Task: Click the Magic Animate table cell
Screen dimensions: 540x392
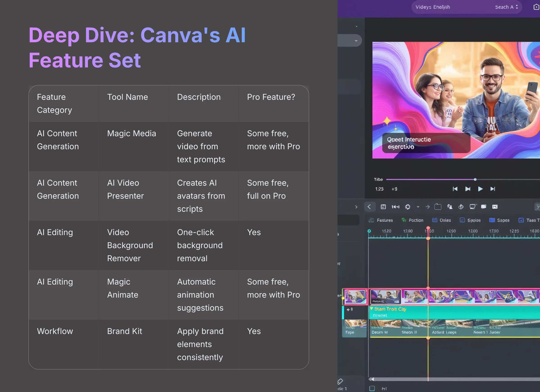Action: point(134,295)
